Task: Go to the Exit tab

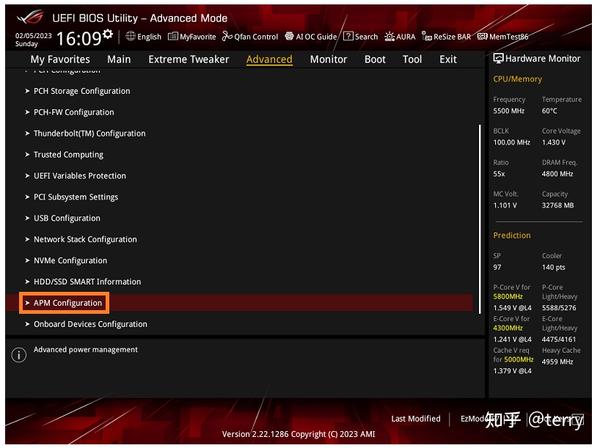Action: click(448, 59)
